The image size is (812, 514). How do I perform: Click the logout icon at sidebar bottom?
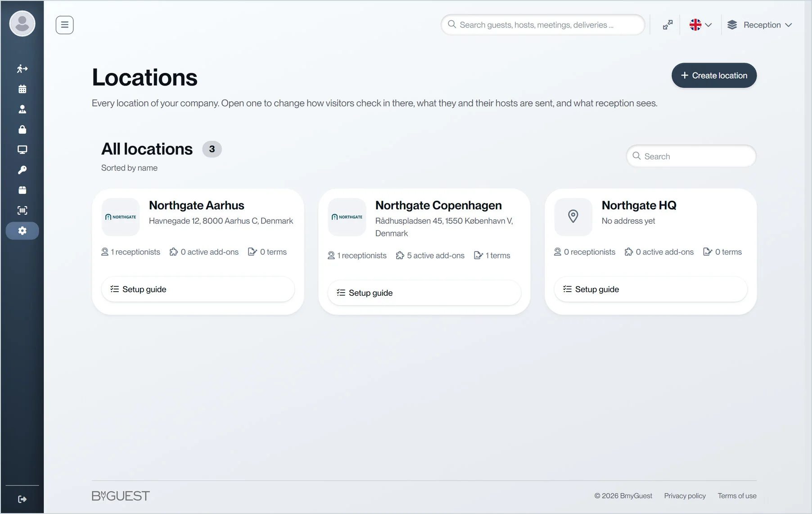[22, 499]
